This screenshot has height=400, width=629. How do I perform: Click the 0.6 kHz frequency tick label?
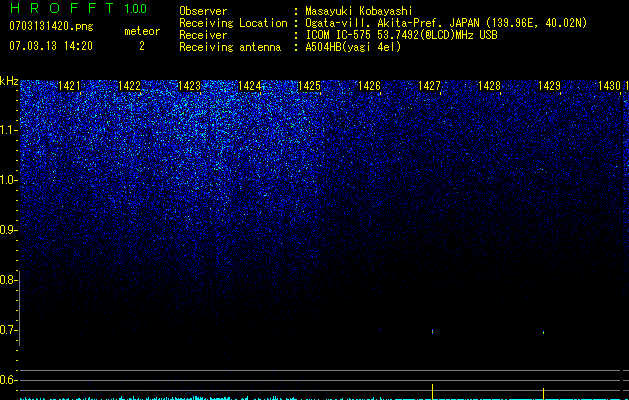(7, 380)
